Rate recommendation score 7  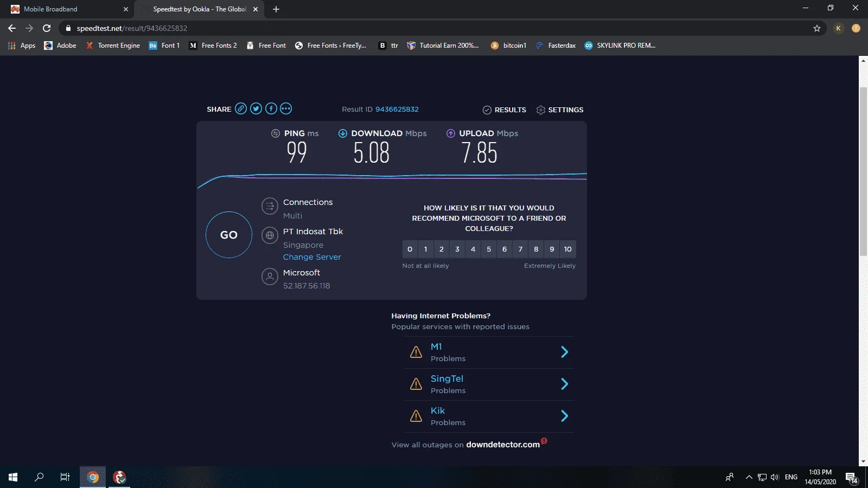(x=520, y=249)
